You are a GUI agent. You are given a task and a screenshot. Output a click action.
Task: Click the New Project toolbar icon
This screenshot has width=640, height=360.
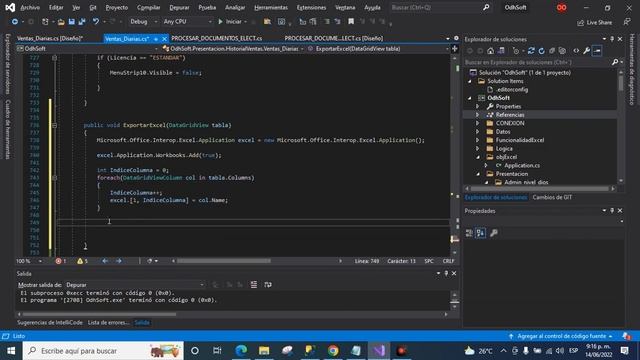[x=45, y=22]
